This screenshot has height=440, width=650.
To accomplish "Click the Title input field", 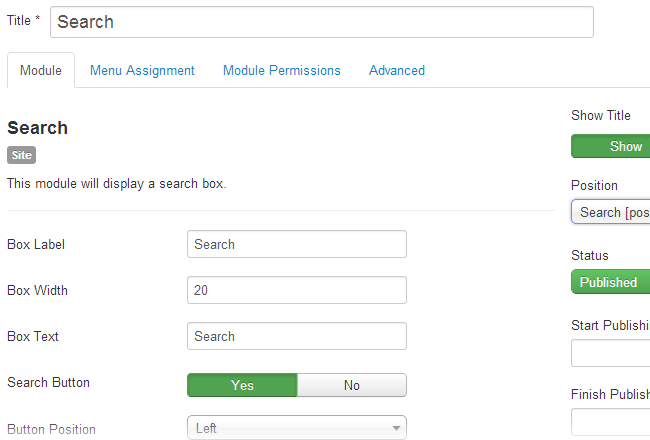I will pos(322,22).
